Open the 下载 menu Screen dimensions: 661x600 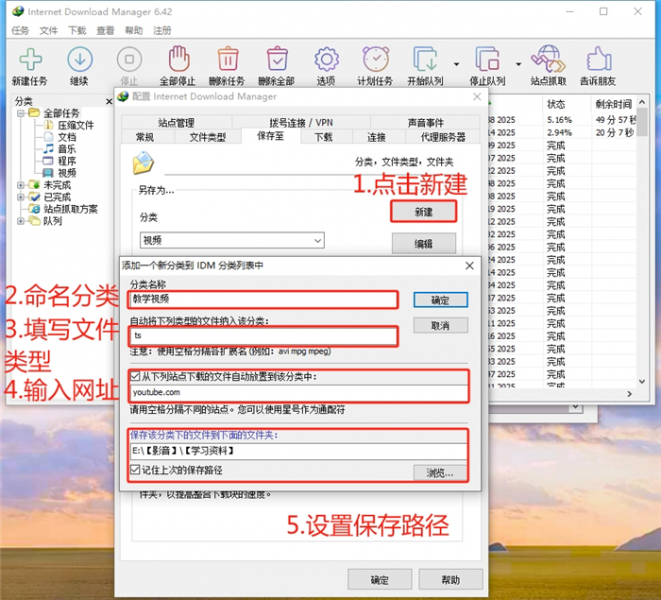pos(77,30)
